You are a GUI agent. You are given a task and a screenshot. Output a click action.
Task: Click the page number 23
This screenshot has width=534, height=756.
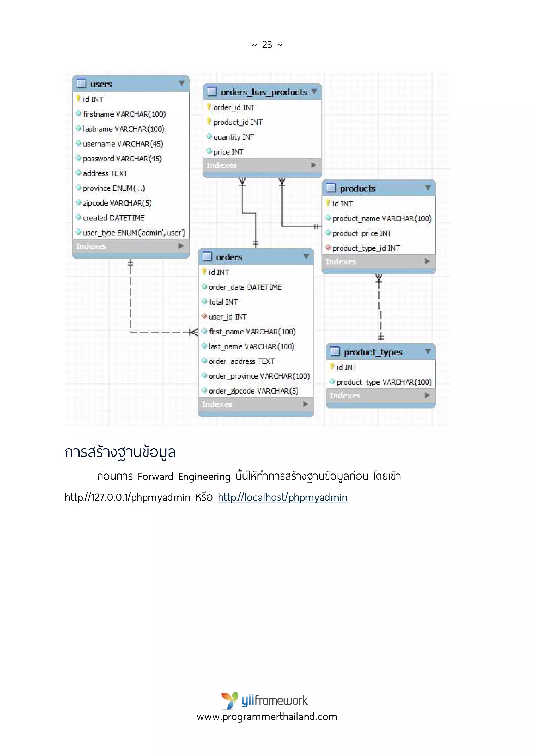(x=267, y=44)
